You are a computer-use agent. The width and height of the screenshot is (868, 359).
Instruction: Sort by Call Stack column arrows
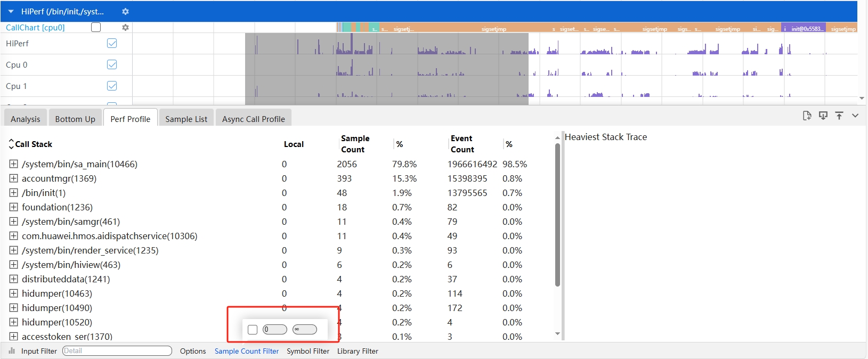[11, 144]
